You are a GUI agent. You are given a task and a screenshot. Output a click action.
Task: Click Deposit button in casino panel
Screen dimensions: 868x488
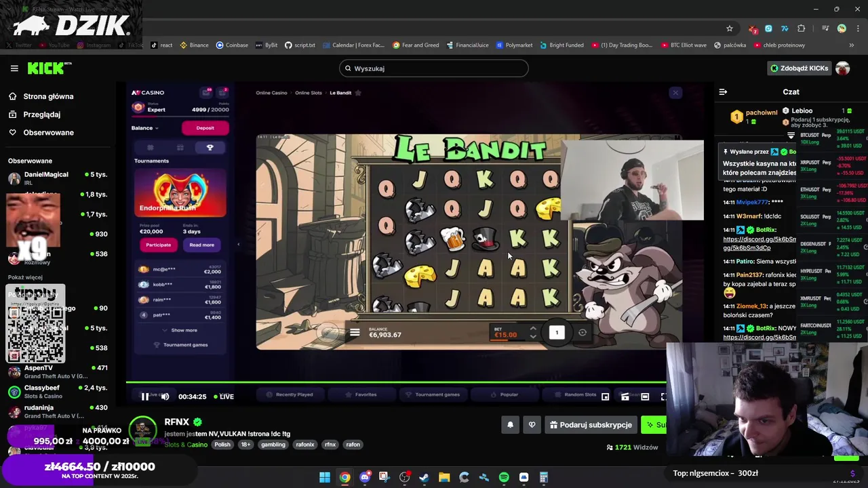(x=205, y=128)
